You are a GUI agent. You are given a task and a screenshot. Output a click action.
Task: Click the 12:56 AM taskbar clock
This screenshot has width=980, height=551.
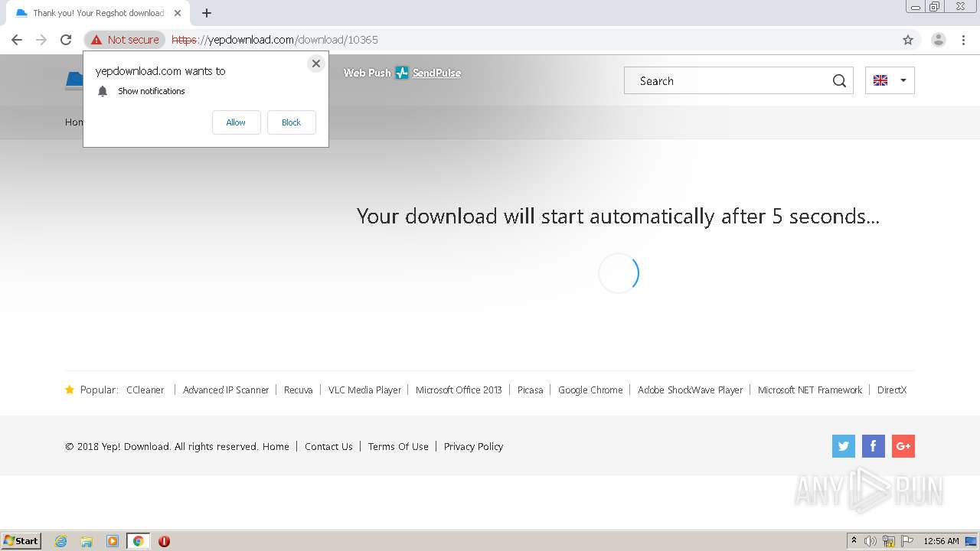click(941, 541)
